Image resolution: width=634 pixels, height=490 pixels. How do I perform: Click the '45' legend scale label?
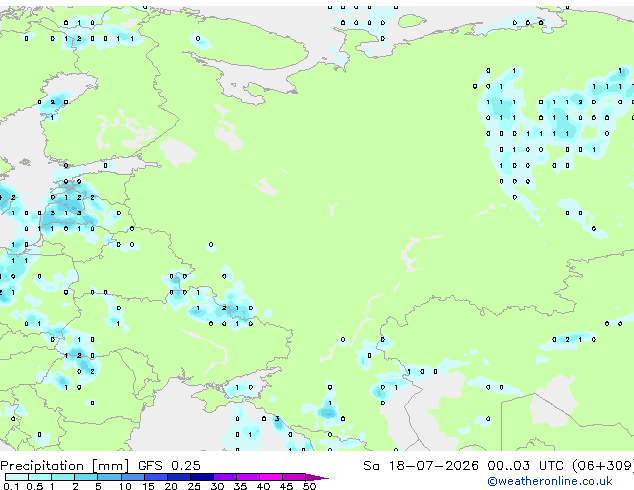[x=286, y=486]
